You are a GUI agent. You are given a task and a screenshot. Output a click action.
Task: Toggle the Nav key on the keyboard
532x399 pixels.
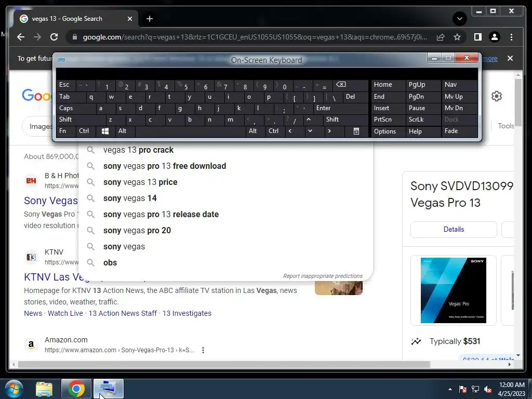point(459,85)
